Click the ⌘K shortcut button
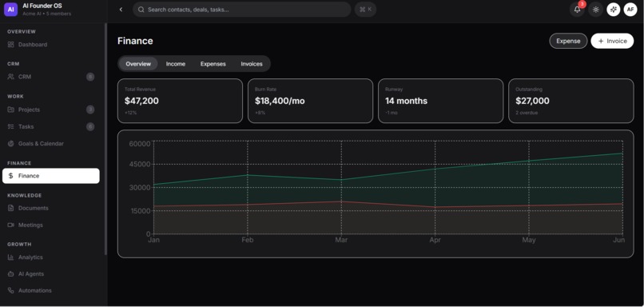 [365, 10]
